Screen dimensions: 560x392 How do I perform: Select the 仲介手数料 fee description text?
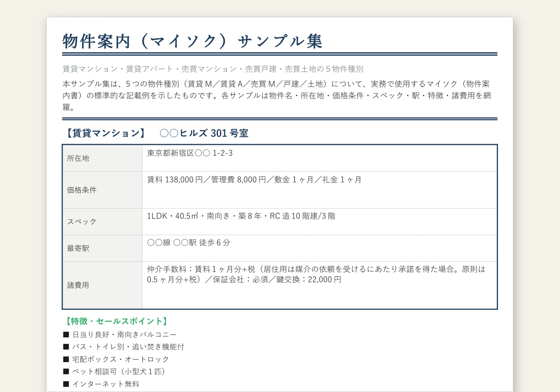click(x=316, y=274)
